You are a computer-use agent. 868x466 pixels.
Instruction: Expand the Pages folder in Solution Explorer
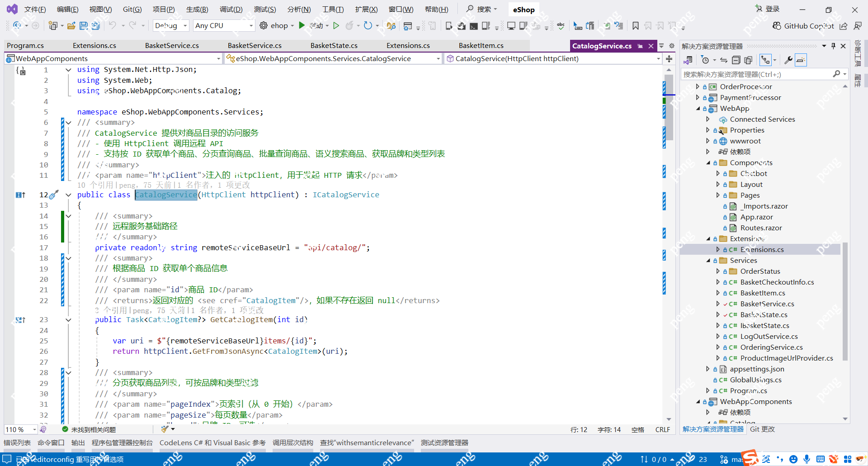point(719,195)
